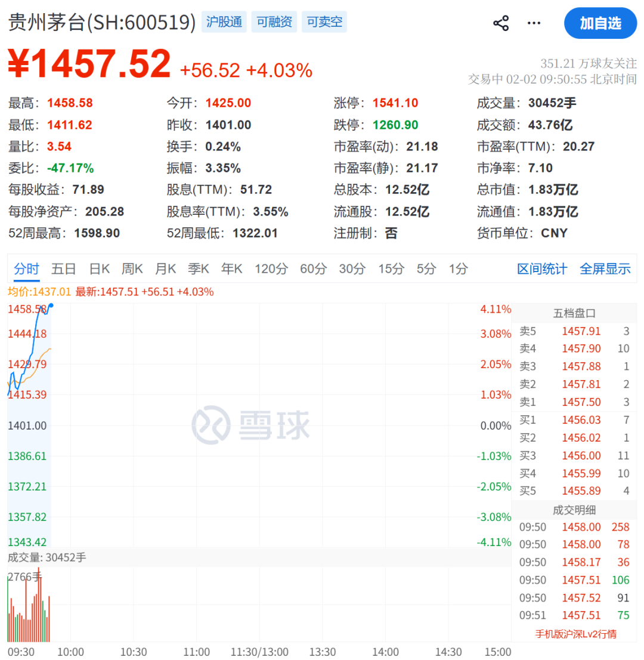Click the 可卖空 label
This screenshot has width=644, height=660.
coord(324,21)
